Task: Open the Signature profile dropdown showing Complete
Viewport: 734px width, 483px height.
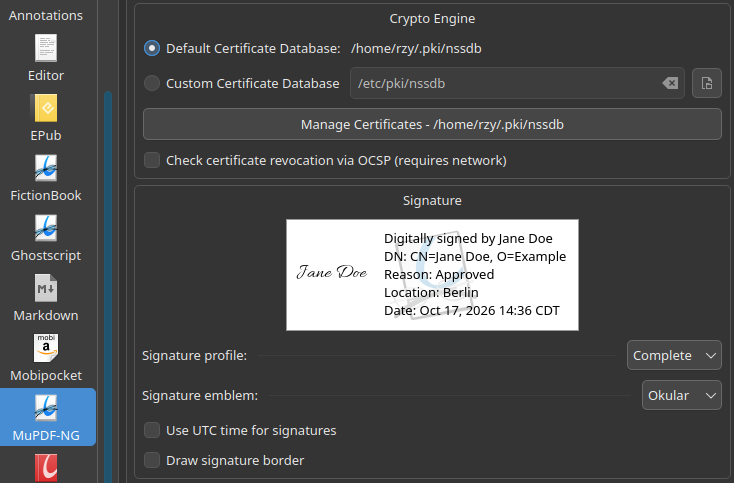Action: tap(674, 355)
